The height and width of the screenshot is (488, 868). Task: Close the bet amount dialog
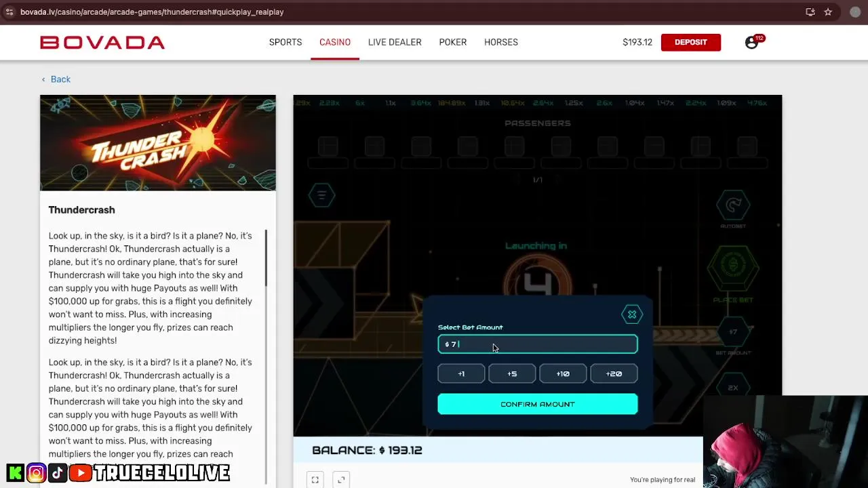pos(632,314)
